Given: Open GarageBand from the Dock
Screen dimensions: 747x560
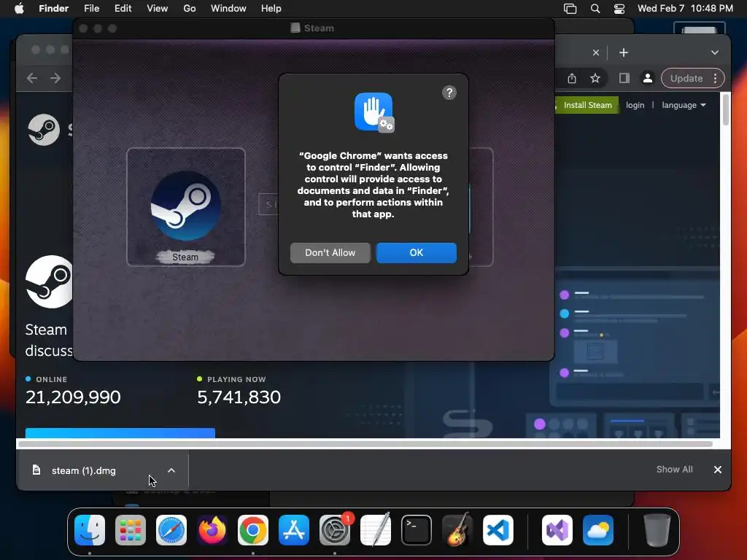Looking at the screenshot, I should (x=457, y=530).
